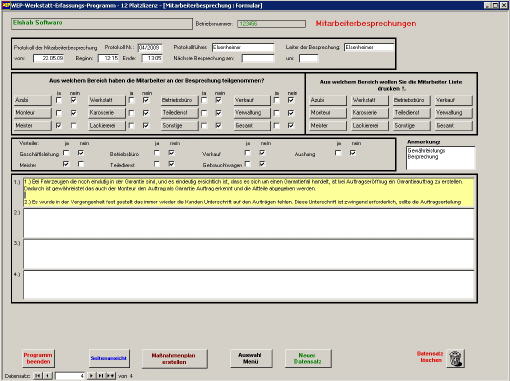Click the application icon in title bar

tap(6, 5)
